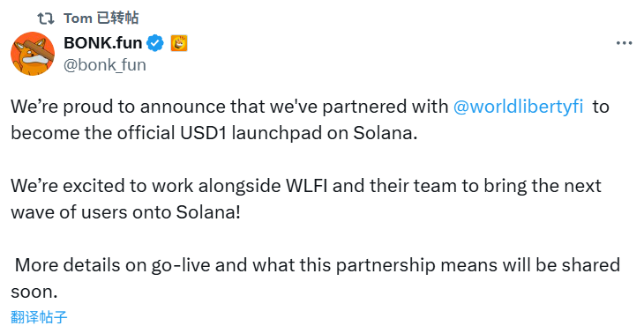Click the 已转帖 reposted label
The width and height of the screenshot is (644, 333).
click(118, 18)
